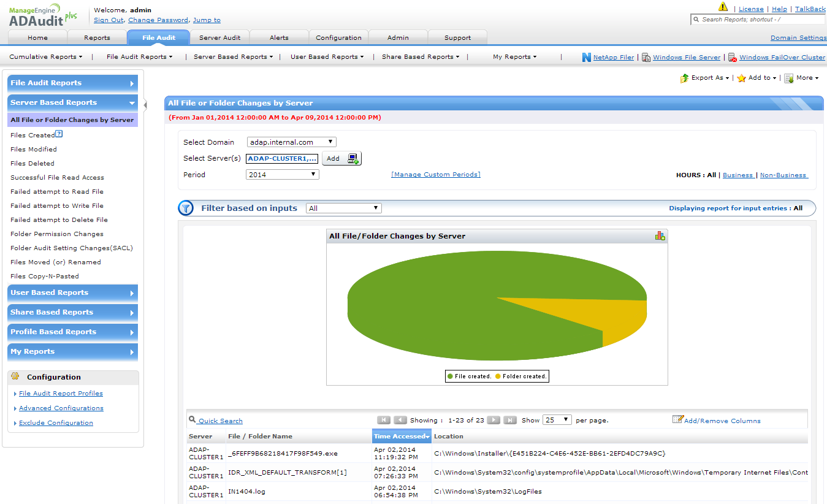Jump to the last page of results

[509, 420]
